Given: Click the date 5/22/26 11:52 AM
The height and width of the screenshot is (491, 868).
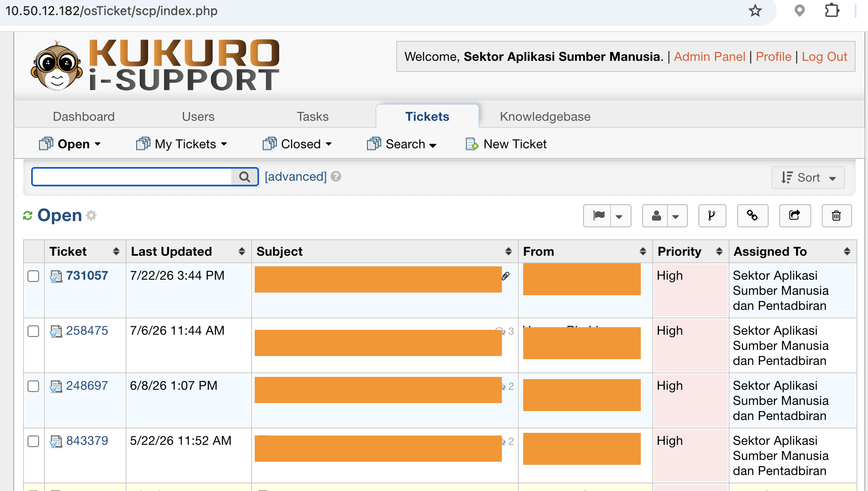Looking at the screenshot, I should click(181, 441).
